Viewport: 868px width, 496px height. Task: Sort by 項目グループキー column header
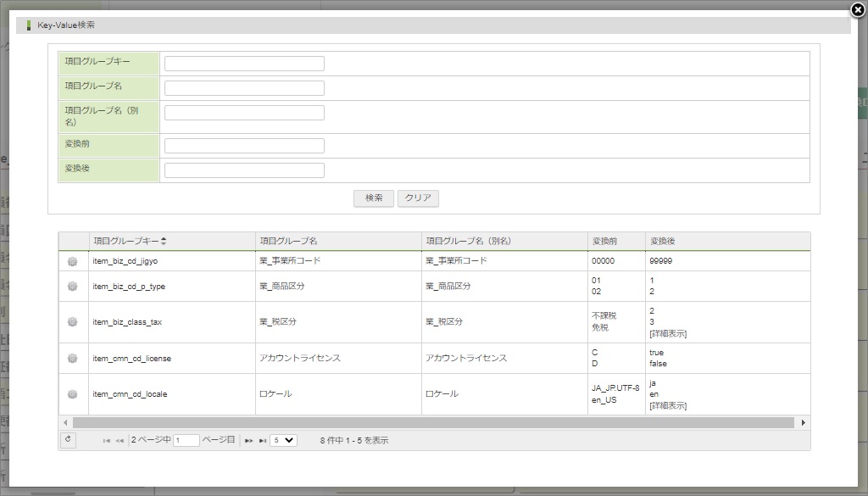pos(130,242)
